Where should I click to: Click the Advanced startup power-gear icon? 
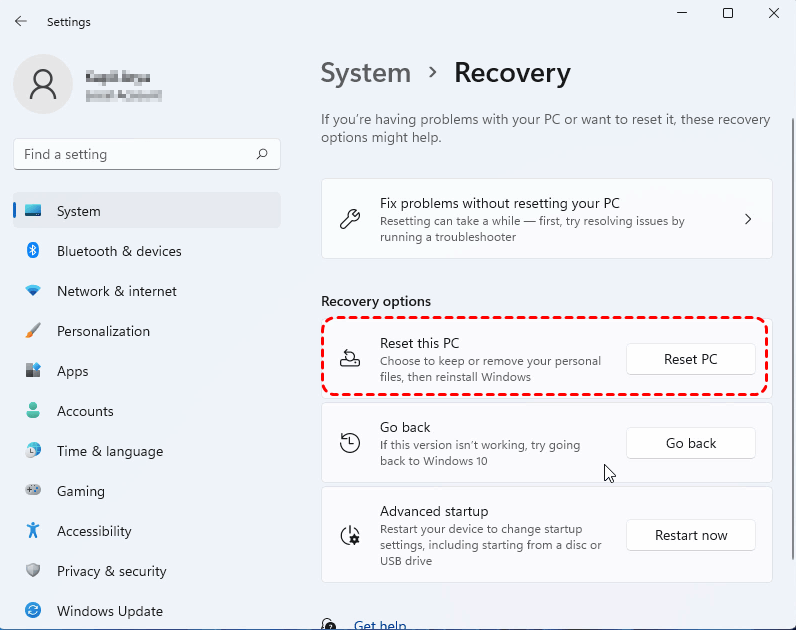tap(350, 536)
